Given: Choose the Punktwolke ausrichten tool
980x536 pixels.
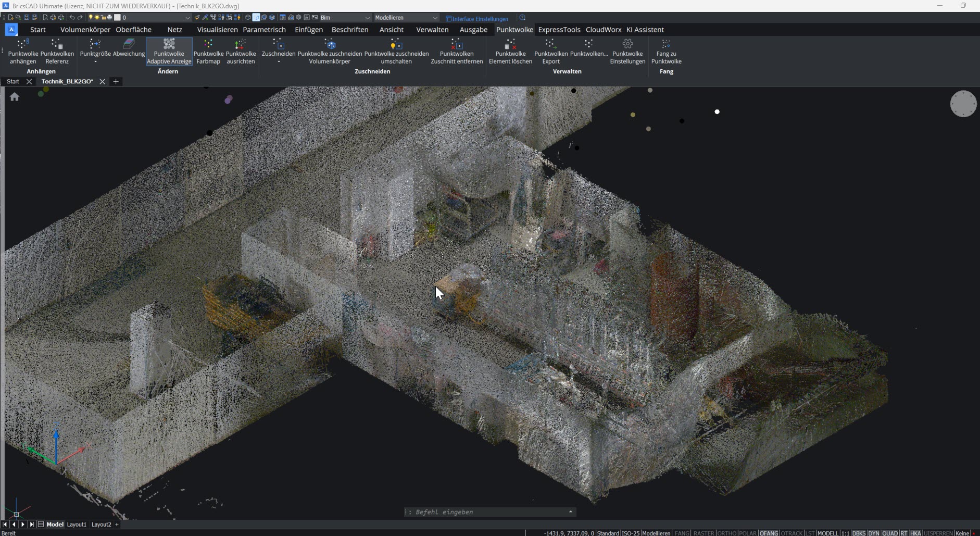Looking at the screenshot, I should [241, 52].
